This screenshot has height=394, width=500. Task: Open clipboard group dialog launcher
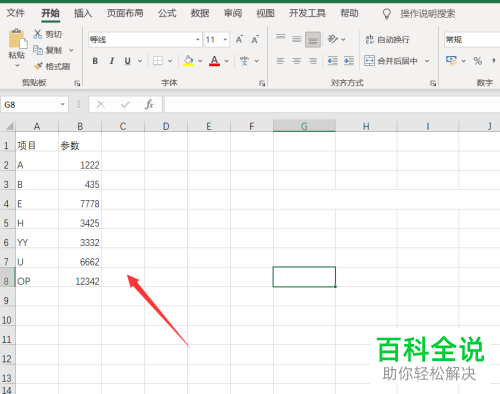point(77,83)
